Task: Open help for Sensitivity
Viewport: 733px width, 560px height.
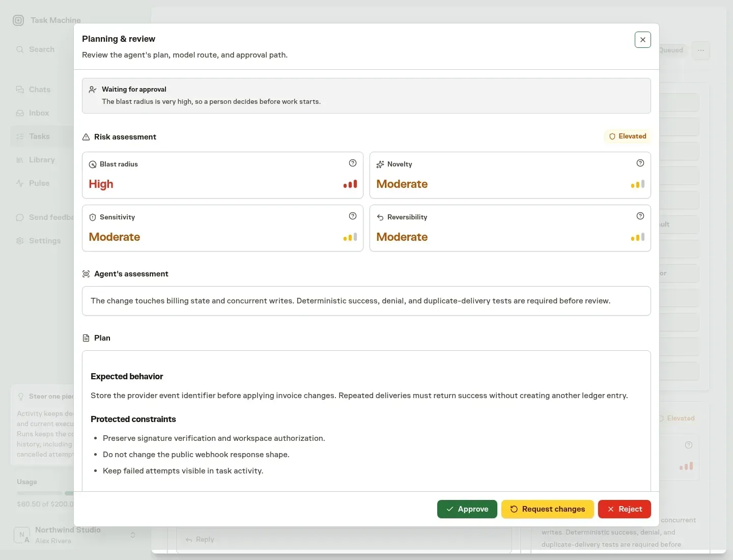Action: pyautogui.click(x=353, y=216)
